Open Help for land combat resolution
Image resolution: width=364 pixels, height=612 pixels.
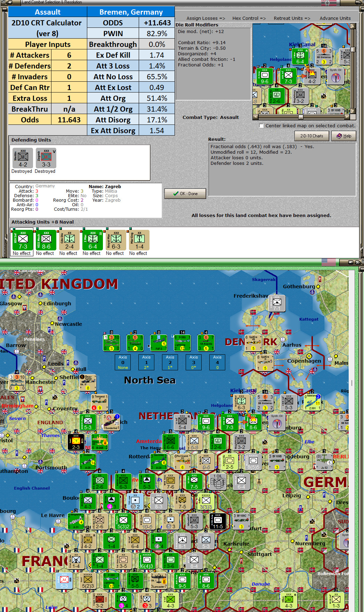click(344, 136)
